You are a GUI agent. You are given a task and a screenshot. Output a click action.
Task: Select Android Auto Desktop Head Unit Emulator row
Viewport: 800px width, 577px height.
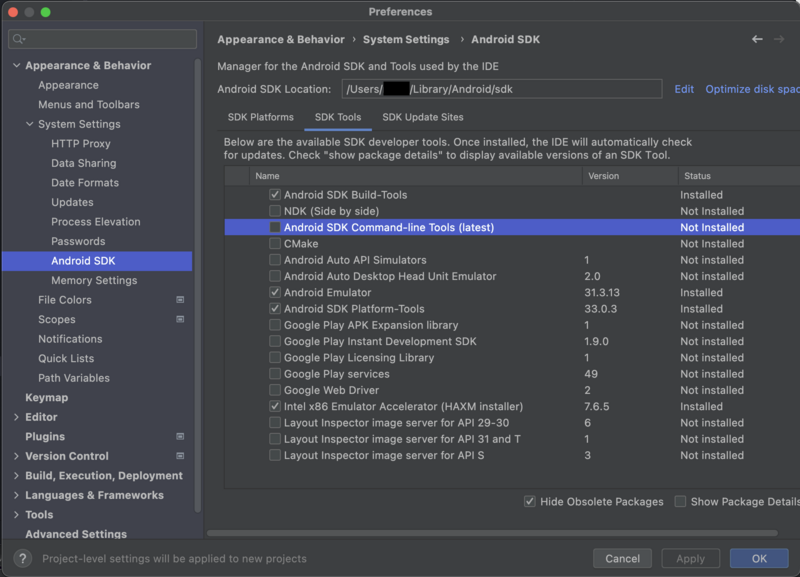point(512,276)
